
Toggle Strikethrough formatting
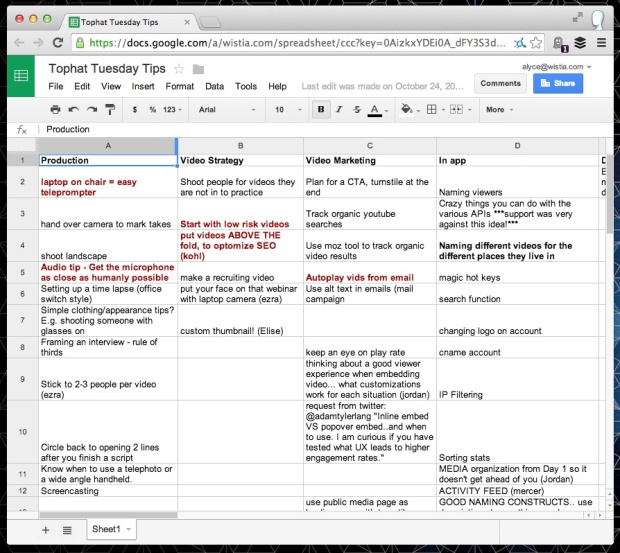coord(357,109)
